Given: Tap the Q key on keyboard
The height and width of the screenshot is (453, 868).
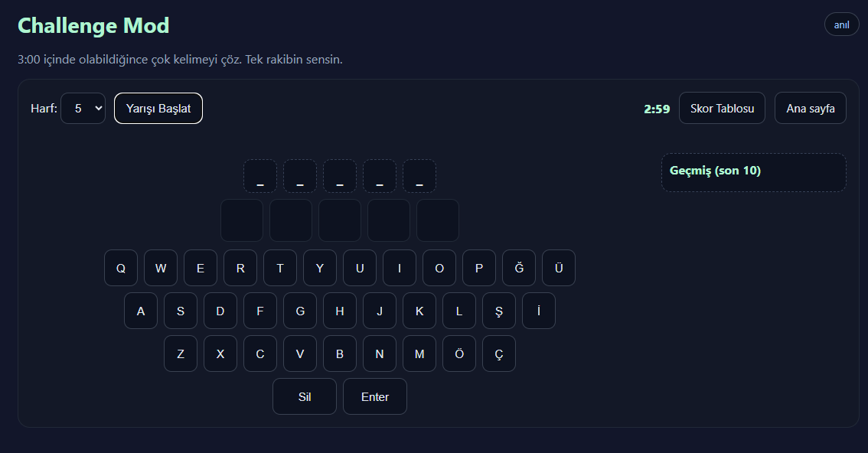Looking at the screenshot, I should [121, 269].
